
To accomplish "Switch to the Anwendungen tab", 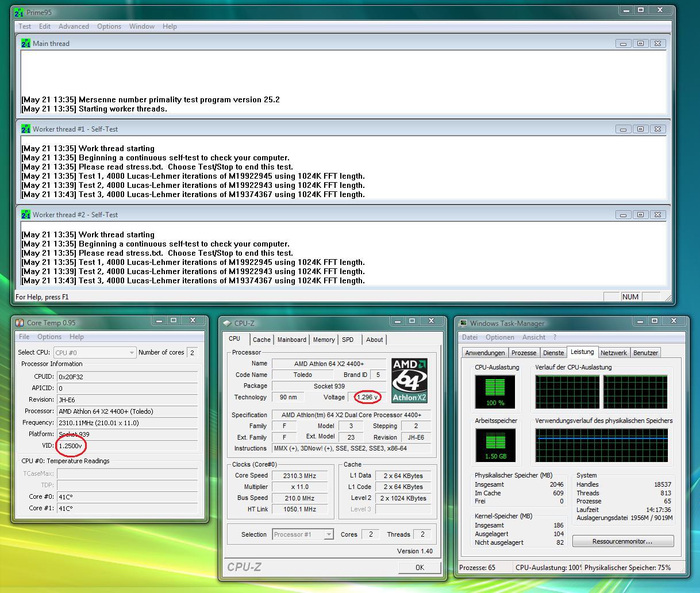I will 485,353.
